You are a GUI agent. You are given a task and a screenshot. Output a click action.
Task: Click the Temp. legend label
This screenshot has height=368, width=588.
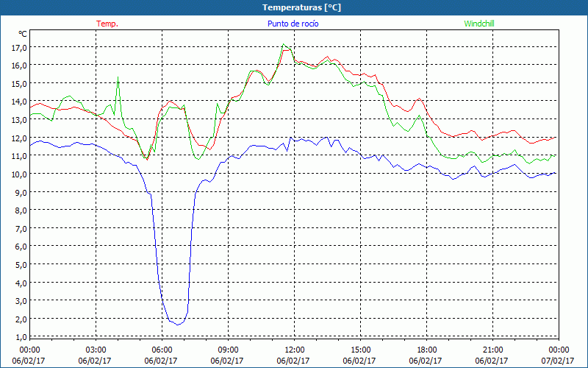107,24
